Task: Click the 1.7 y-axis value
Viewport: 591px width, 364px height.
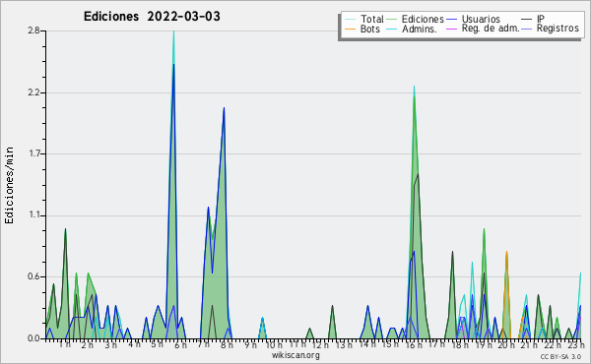Action: (33, 153)
